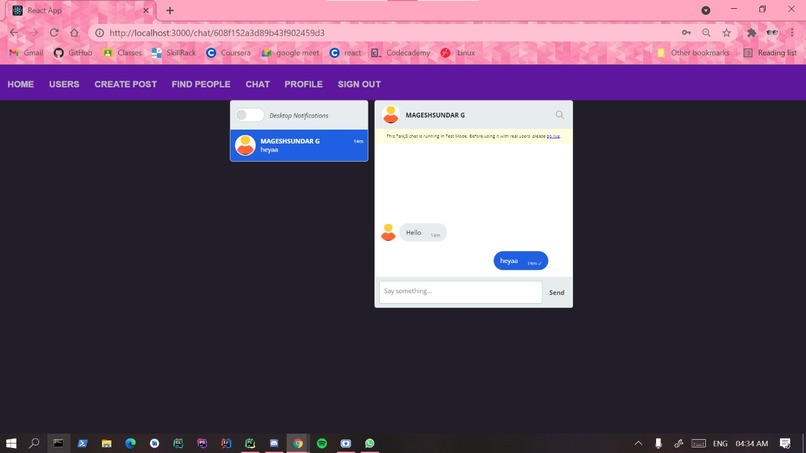The height and width of the screenshot is (453, 806).
Task: Click the site information icon in the address bar
Action: [99, 33]
